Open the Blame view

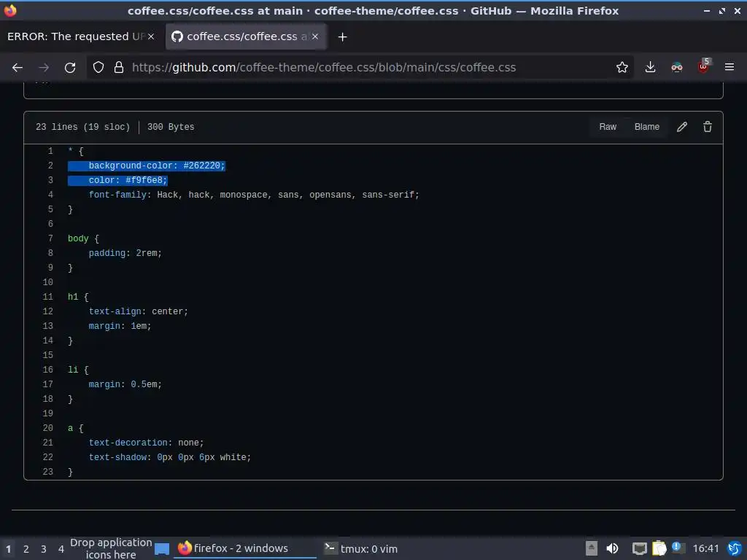646,127
